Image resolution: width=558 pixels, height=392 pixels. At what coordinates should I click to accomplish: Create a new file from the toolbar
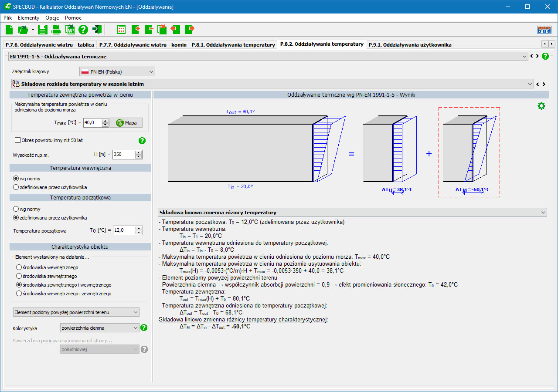point(10,30)
